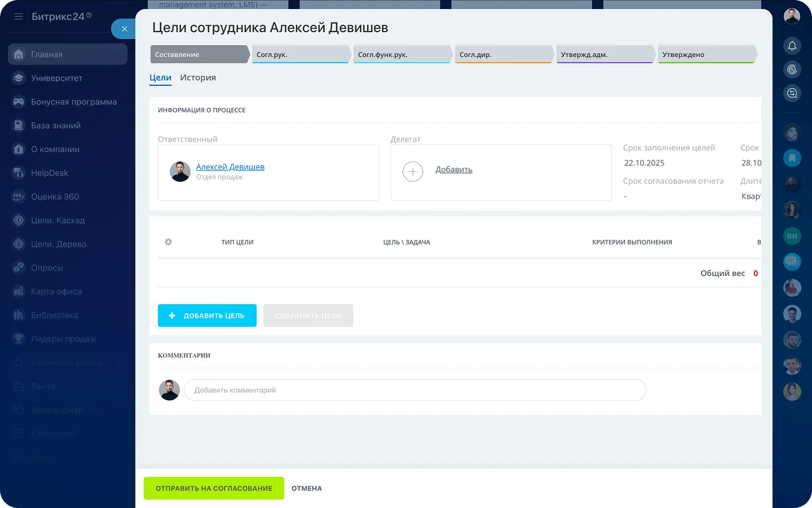The image size is (812, 508).
Task: Open the ВИ contact avatar
Action: click(x=792, y=236)
